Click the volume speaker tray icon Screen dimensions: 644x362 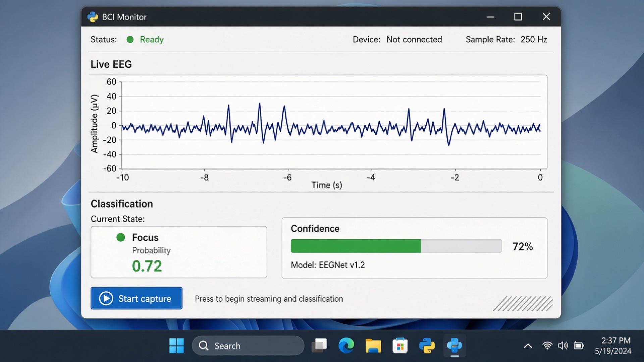(x=563, y=346)
